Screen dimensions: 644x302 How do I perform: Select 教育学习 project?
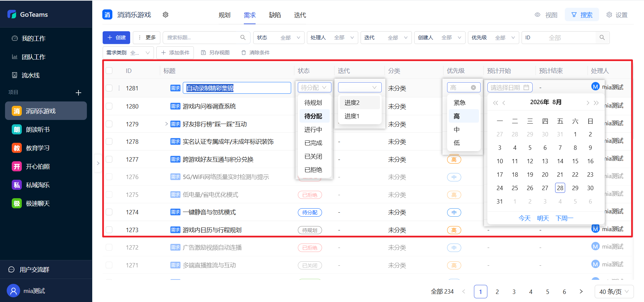[46, 148]
